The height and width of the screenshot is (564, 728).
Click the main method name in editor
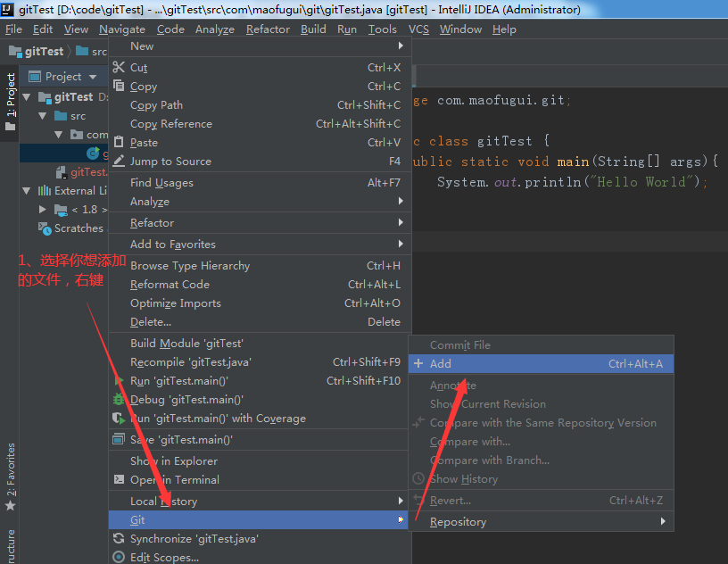(x=573, y=162)
